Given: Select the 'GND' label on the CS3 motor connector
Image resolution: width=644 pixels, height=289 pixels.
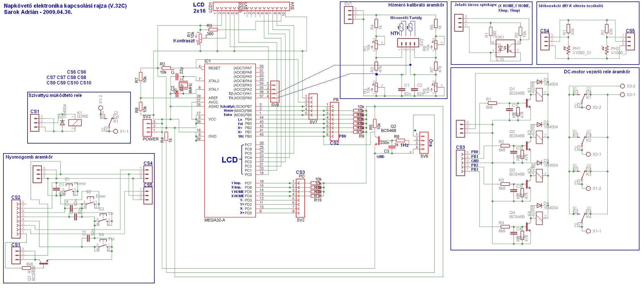Looking at the screenshot, I should click(475, 161).
